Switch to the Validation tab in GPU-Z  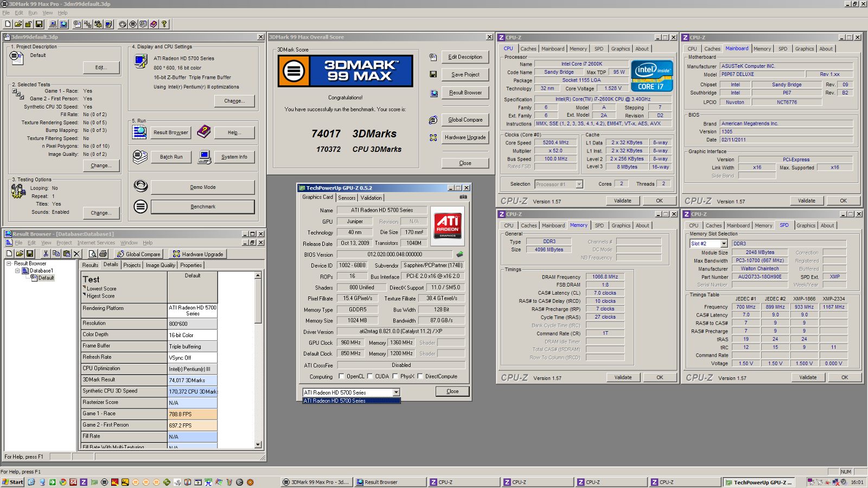point(371,198)
